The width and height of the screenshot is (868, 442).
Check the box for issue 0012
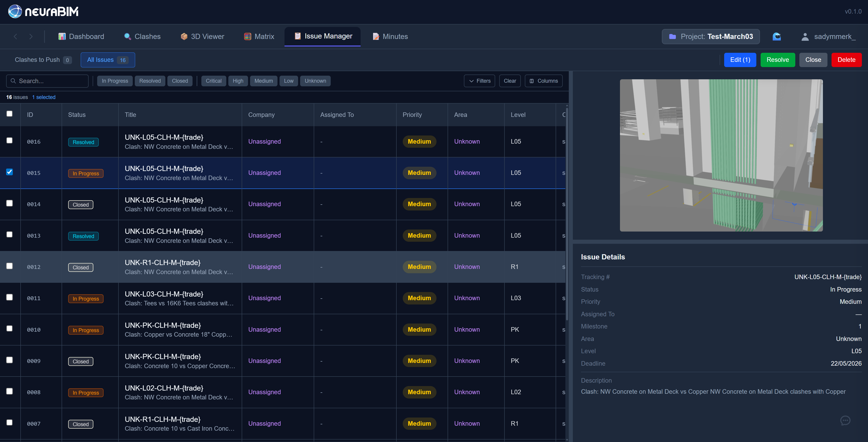point(10,266)
